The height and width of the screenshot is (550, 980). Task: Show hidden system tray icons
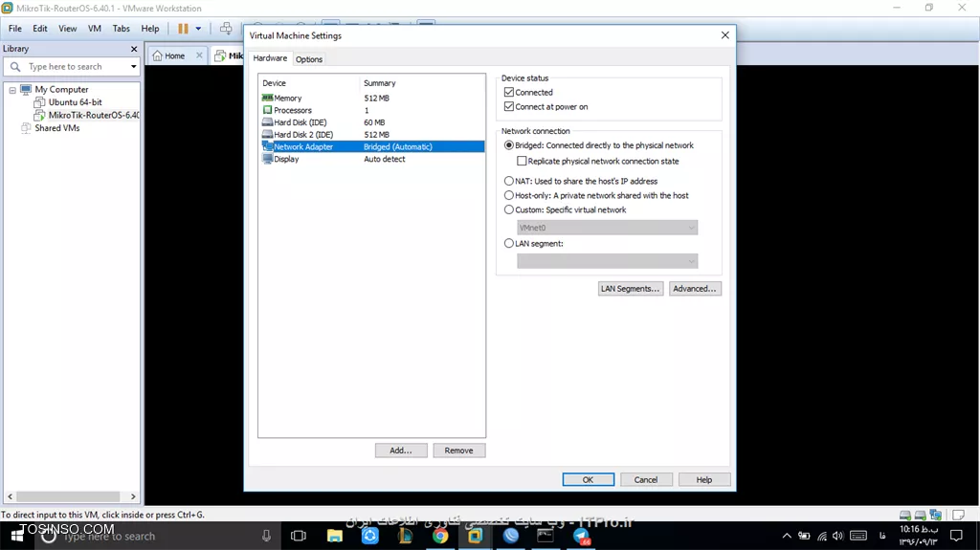[x=787, y=536]
